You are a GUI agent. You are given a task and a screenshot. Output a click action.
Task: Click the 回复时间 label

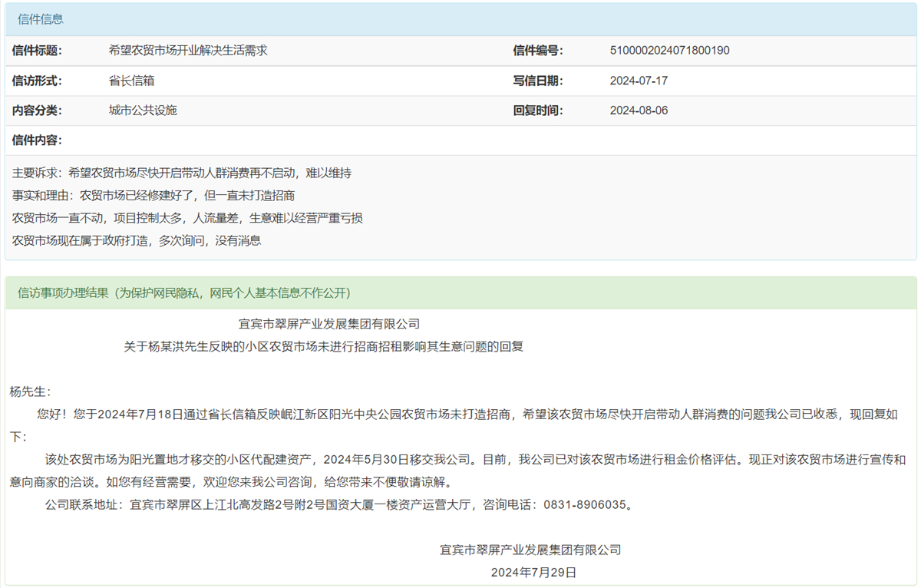tap(538, 111)
